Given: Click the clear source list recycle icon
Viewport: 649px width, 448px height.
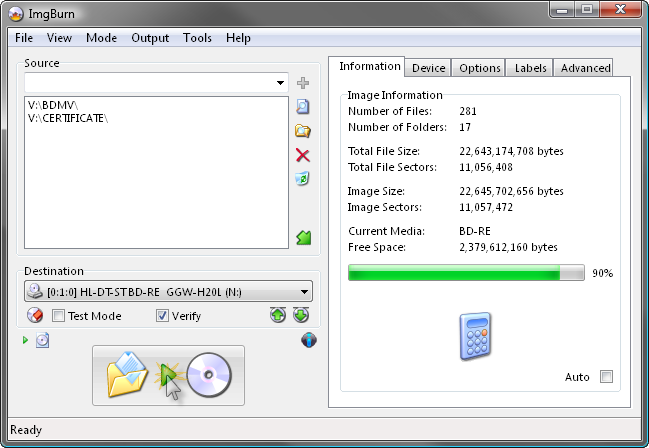Looking at the screenshot, I should coord(303,179).
